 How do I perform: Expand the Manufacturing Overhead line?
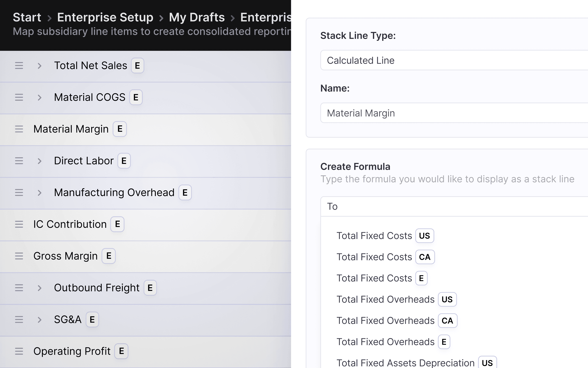40,193
